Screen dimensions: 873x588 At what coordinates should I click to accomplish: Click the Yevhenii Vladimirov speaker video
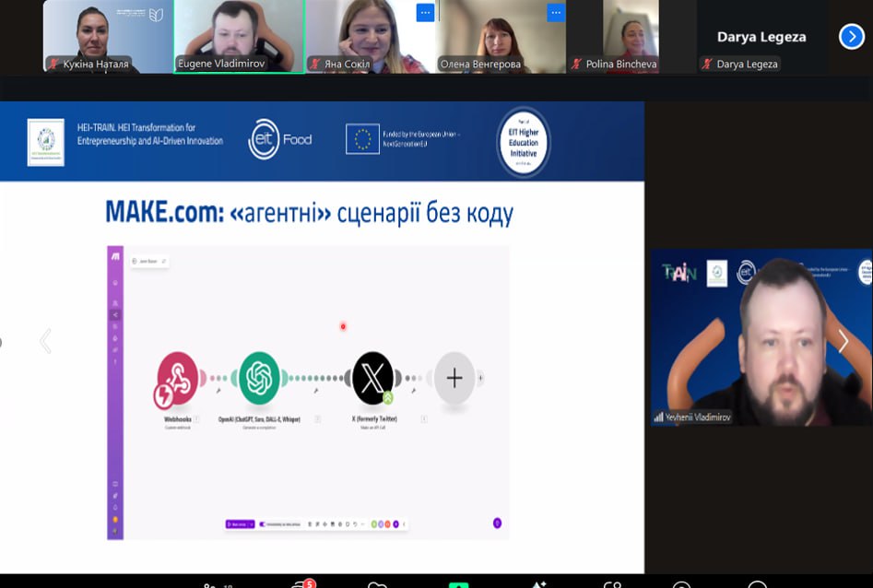tap(761, 337)
